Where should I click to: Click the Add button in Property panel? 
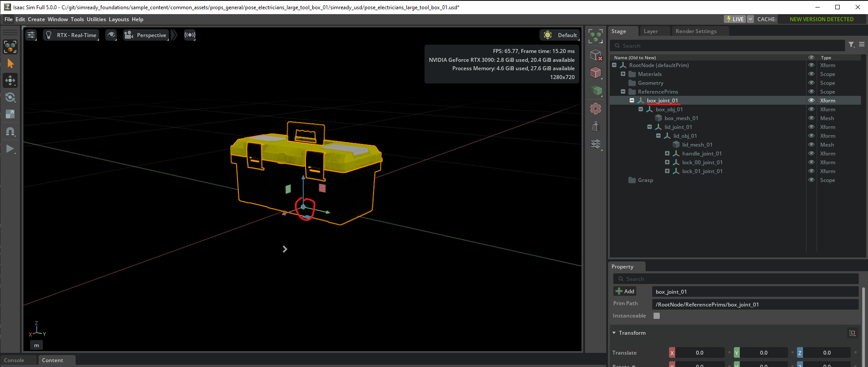point(625,291)
